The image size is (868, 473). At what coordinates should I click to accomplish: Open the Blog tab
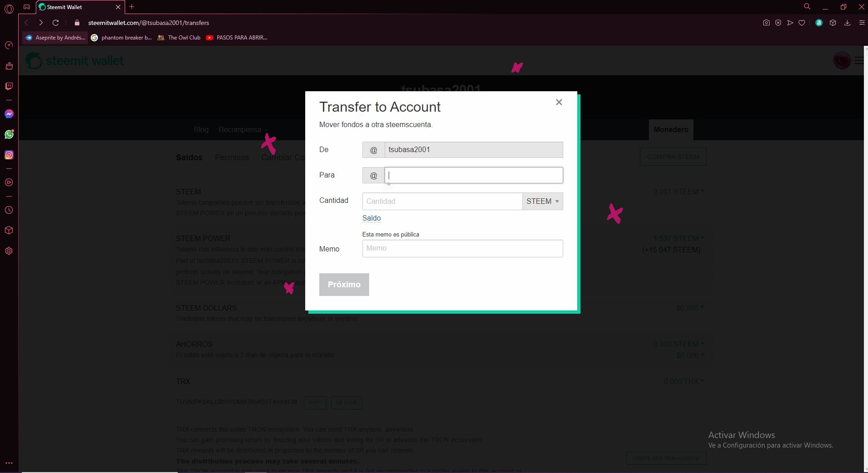201,130
